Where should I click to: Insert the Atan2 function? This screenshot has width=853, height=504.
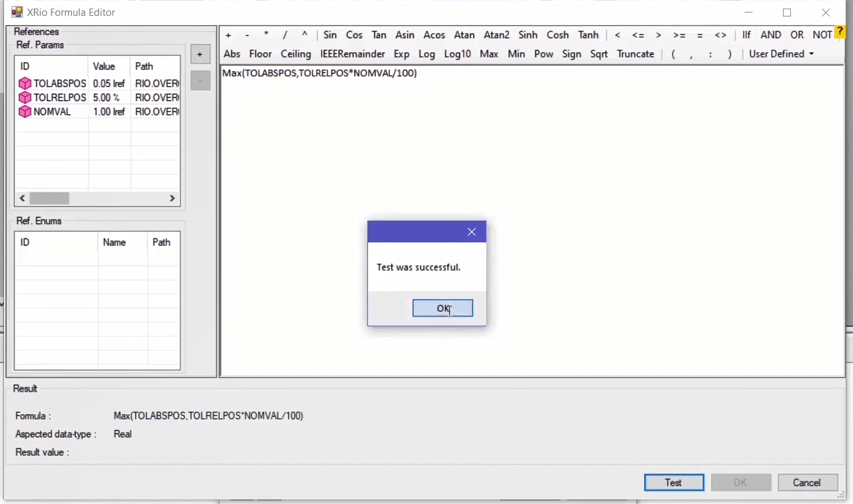(496, 35)
